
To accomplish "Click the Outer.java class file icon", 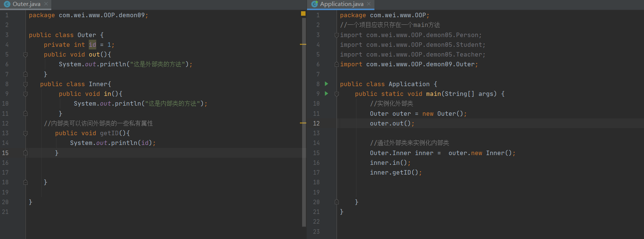I will [x=7, y=4].
